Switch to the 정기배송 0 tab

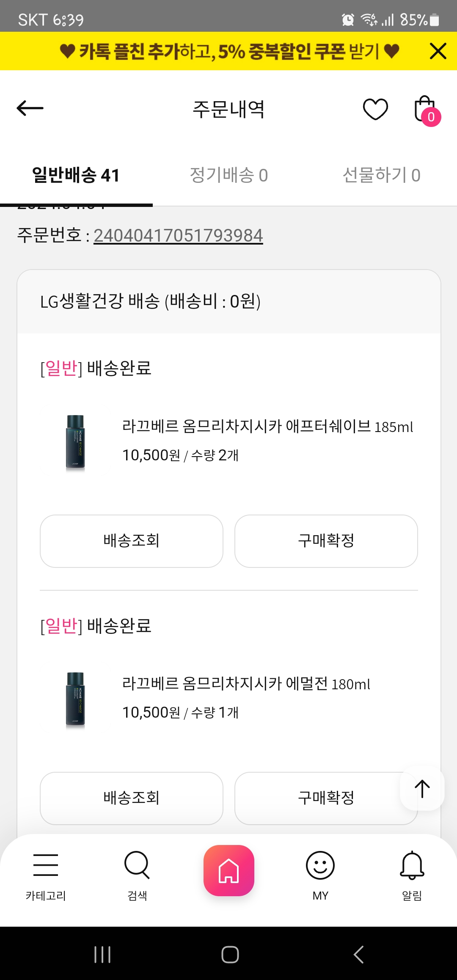tap(228, 175)
